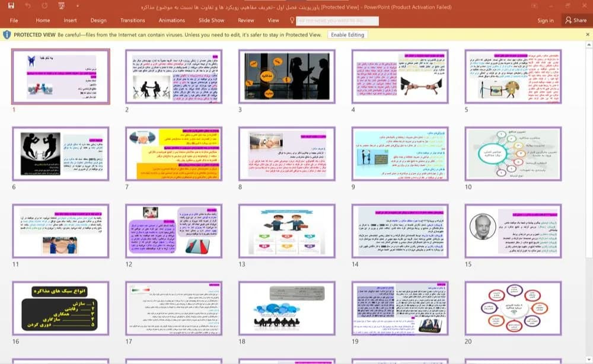Select slide 2 with two seated people
The image size is (593, 364).
click(174, 76)
